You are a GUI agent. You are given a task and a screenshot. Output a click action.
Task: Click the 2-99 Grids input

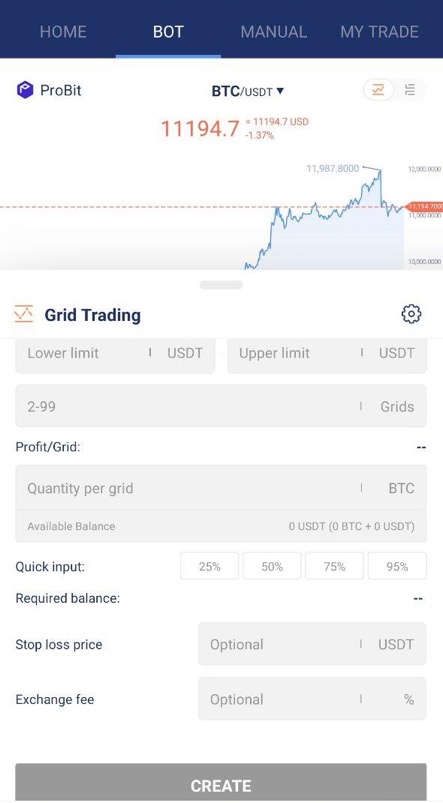pyautogui.click(x=221, y=406)
